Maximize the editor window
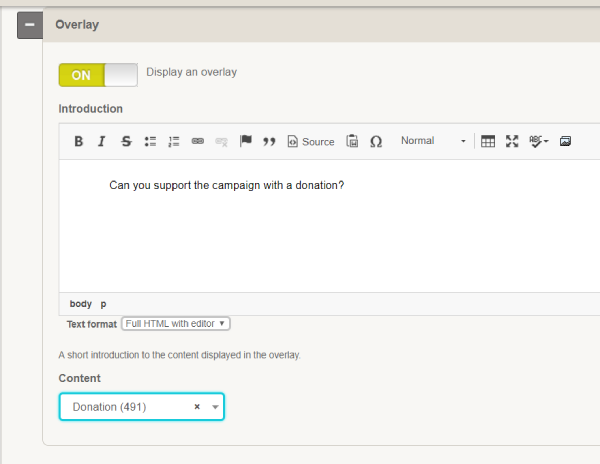Image resolution: width=600 pixels, height=464 pixels. pyautogui.click(x=512, y=142)
